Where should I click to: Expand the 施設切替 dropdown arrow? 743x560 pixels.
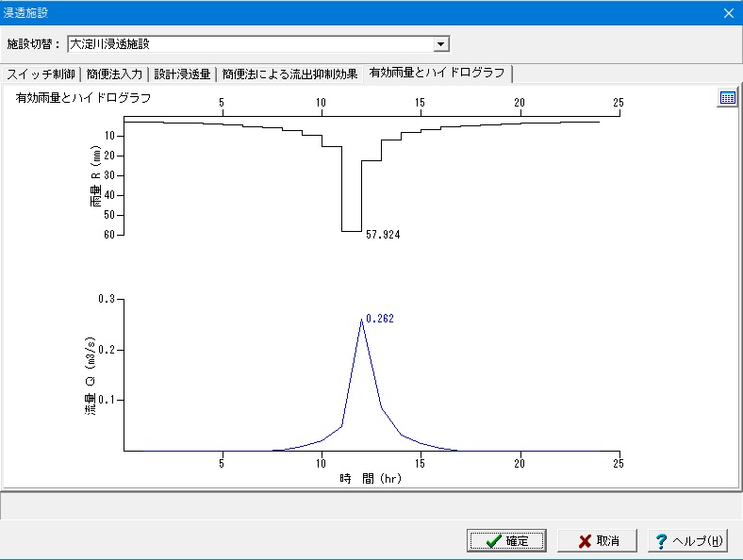440,44
